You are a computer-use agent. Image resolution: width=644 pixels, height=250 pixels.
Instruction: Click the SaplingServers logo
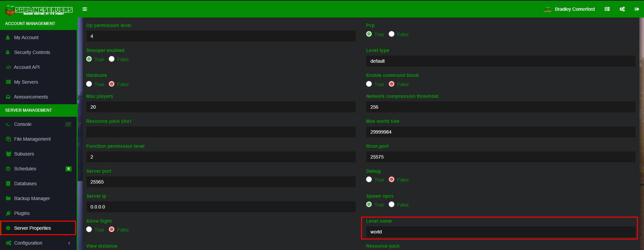[x=39, y=10]
